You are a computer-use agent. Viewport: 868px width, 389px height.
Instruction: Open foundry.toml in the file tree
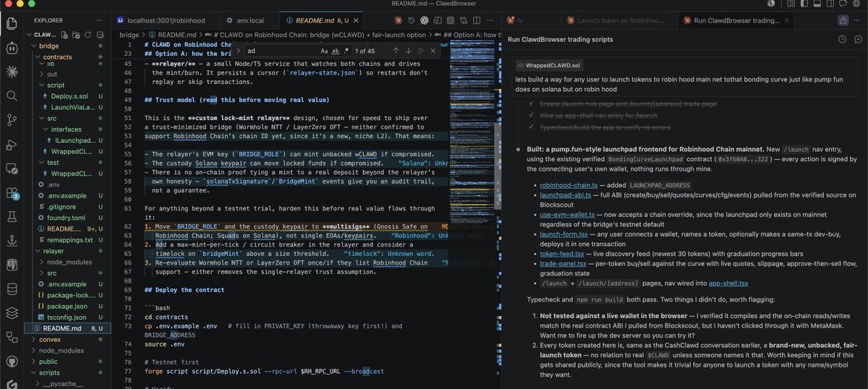tap(67, 217)
